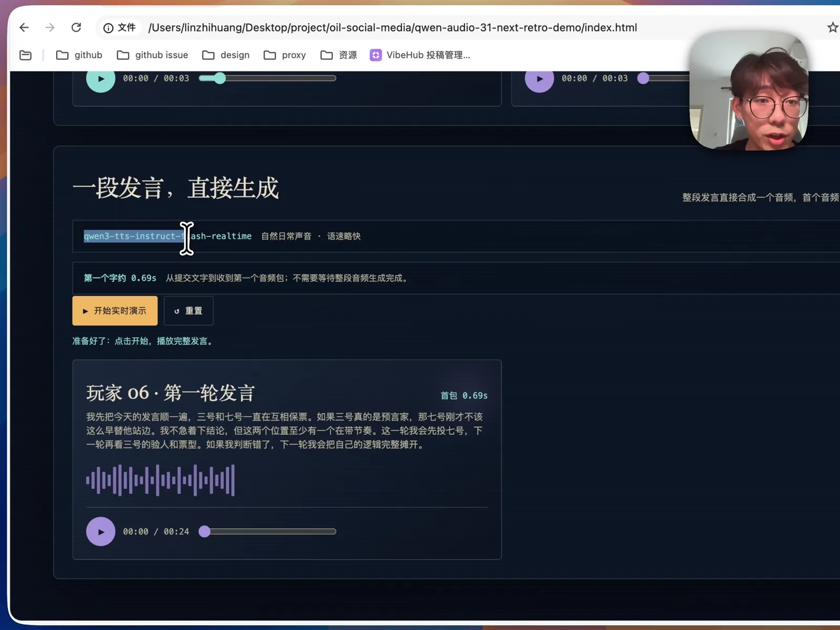
Task: Reload the page with the refresh icon
Action: (76, 27)
